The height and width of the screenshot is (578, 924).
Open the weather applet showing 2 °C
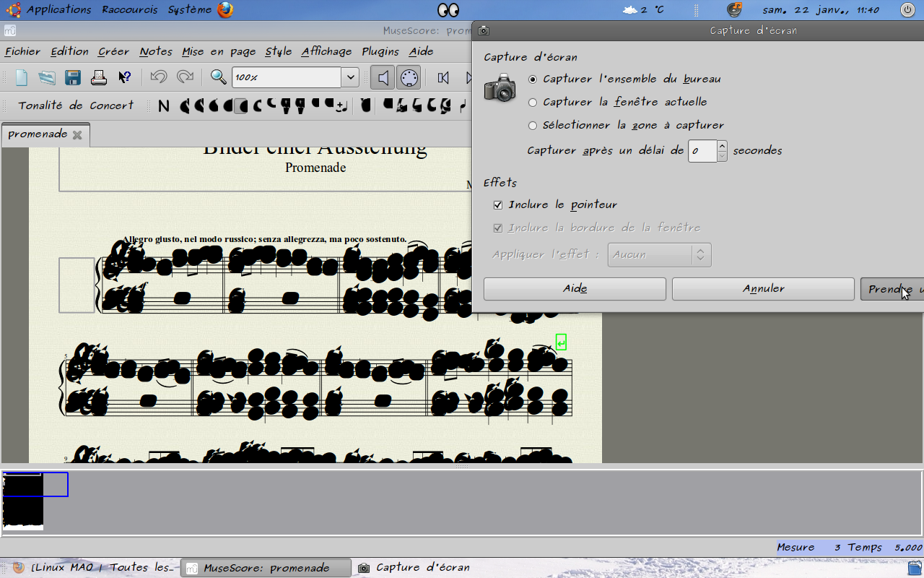pos(643,10)
